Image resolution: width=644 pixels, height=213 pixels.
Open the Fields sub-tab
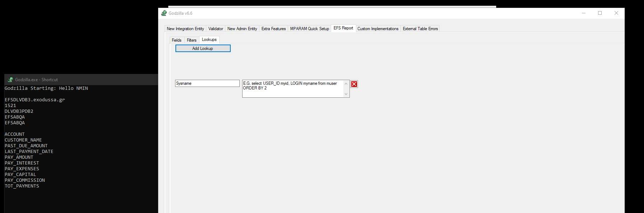pos(177,40)
